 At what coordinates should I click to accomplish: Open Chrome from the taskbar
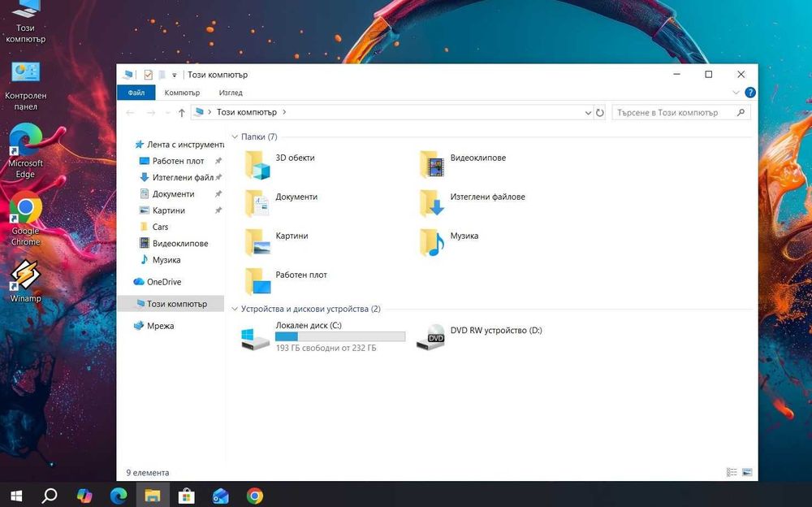(255, 496)
